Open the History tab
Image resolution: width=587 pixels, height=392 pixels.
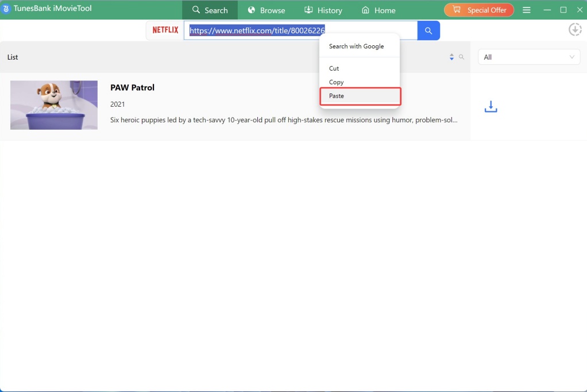pos(323,10)
